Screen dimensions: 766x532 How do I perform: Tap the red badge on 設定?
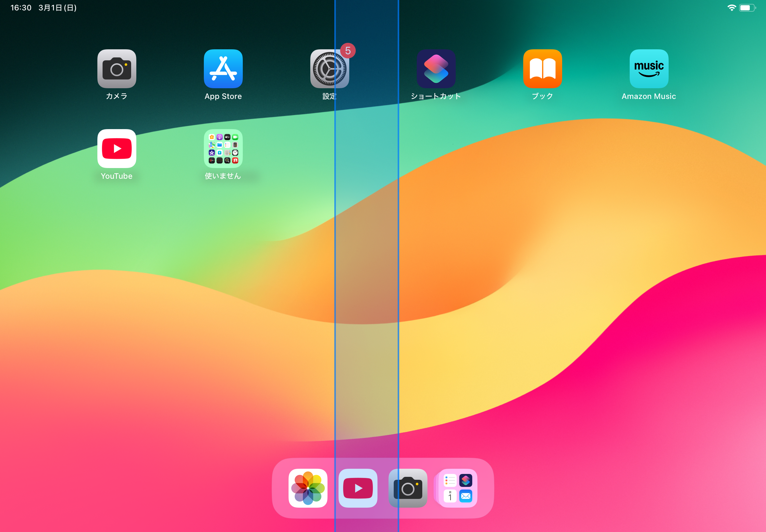tap(348, 51)
